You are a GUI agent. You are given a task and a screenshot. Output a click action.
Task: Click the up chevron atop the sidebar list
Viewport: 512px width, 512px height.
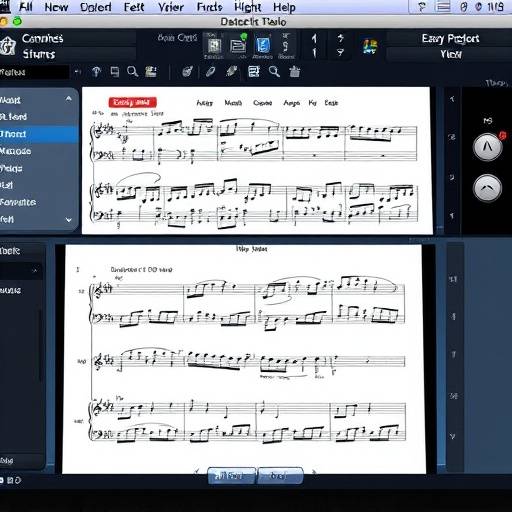click(68, 99)
